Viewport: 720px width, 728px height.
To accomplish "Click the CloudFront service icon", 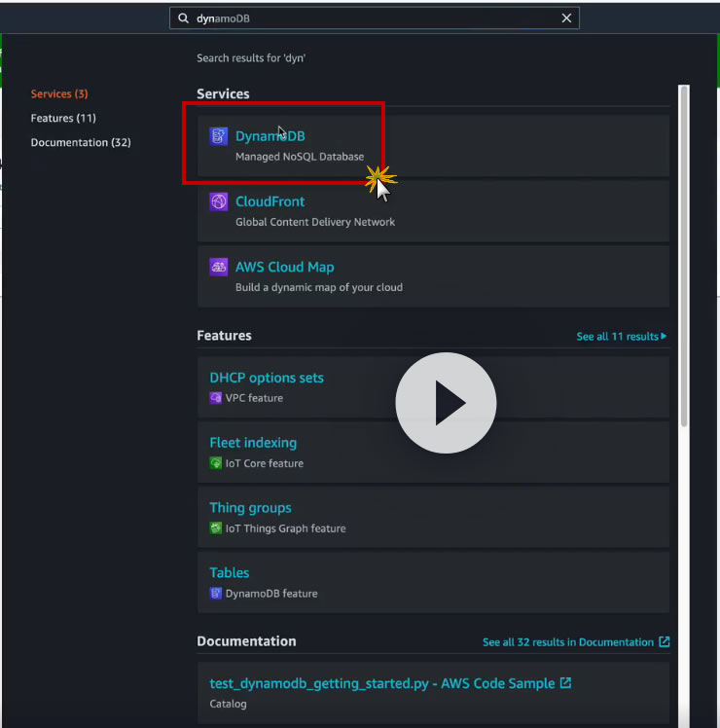I will pos(219,201).
